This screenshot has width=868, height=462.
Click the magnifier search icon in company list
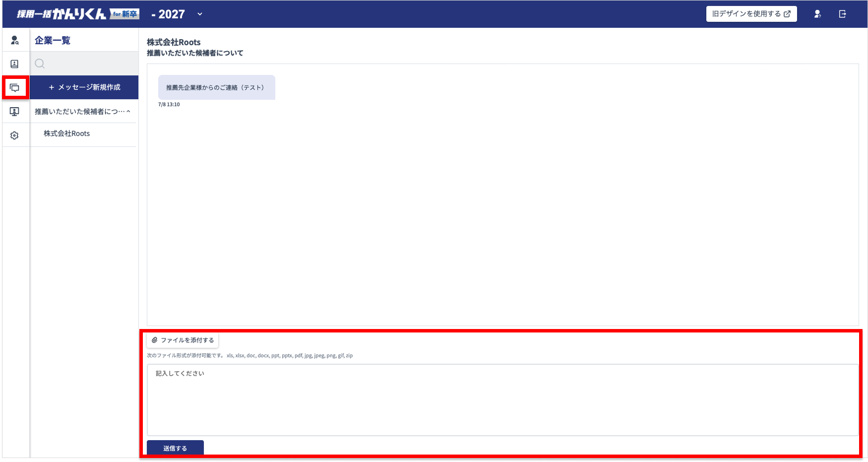tap(40, 64)
